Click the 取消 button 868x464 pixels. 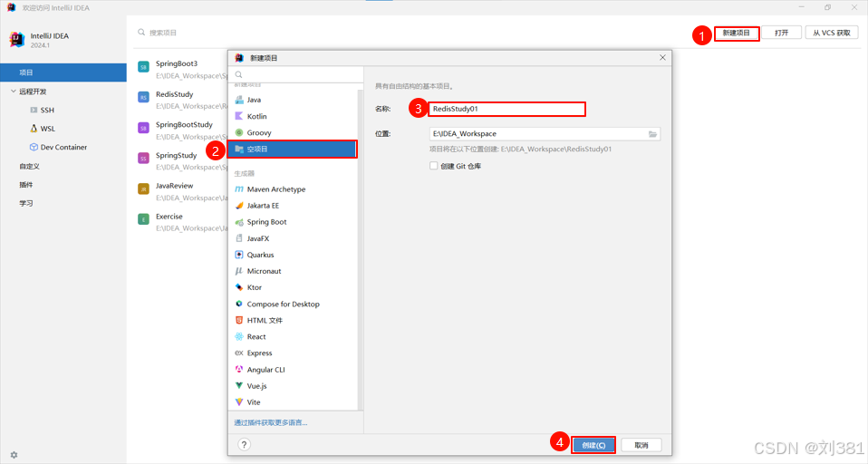[641, 445]
